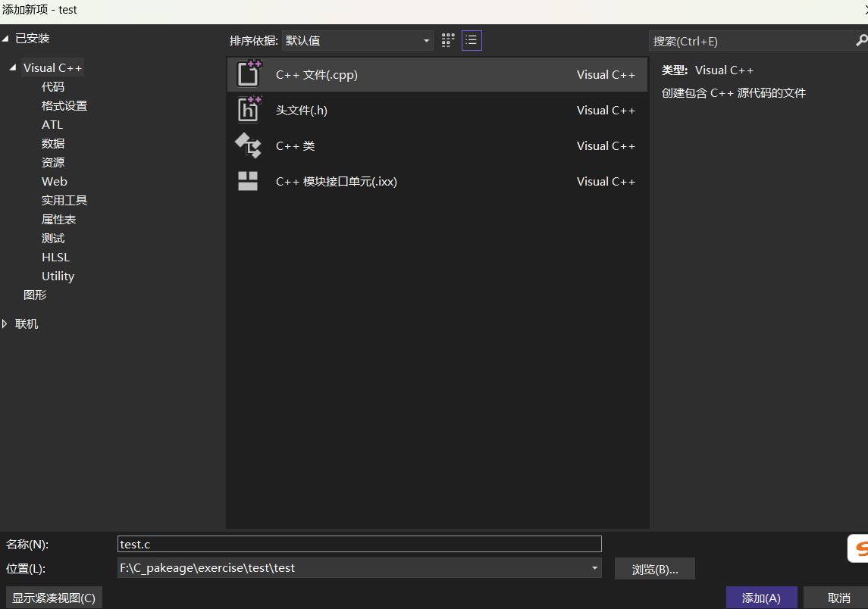Image resolution: width=868 pixels, height=609 pixels.
Task: Click the C++ 类 template name
Action: (295, 145)
